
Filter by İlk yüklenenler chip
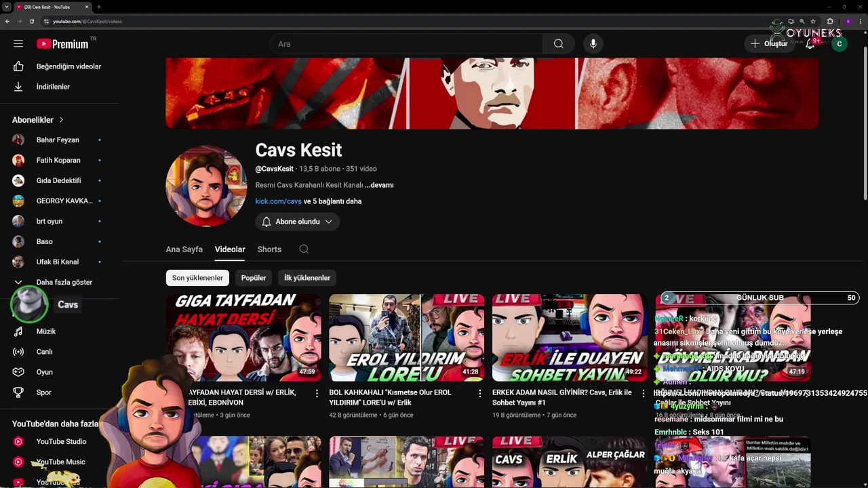click(x=307, y=278)
